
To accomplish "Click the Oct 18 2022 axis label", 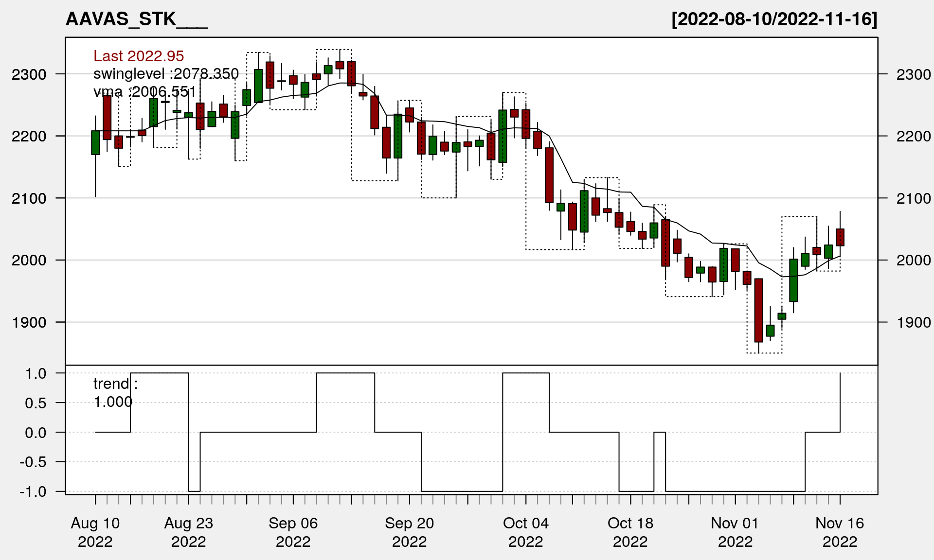I will (x=630, y=532).
